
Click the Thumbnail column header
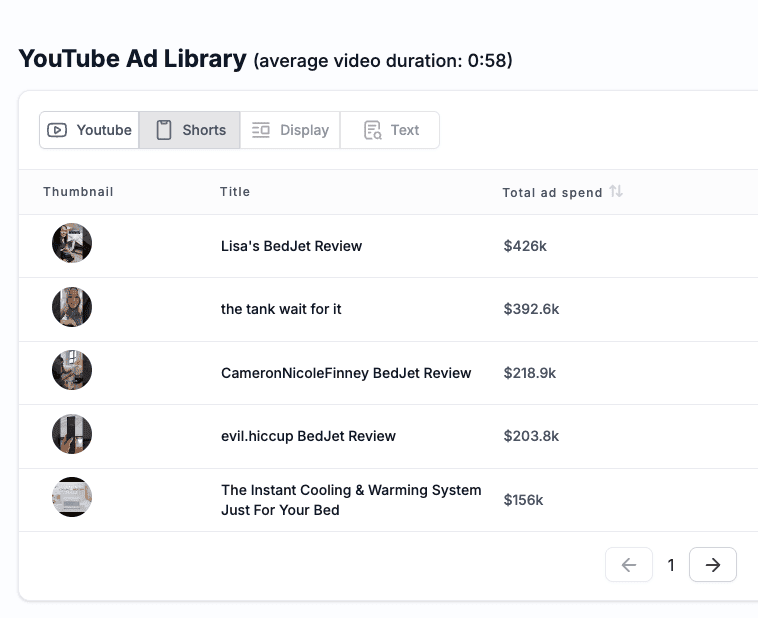pos(78,191)
